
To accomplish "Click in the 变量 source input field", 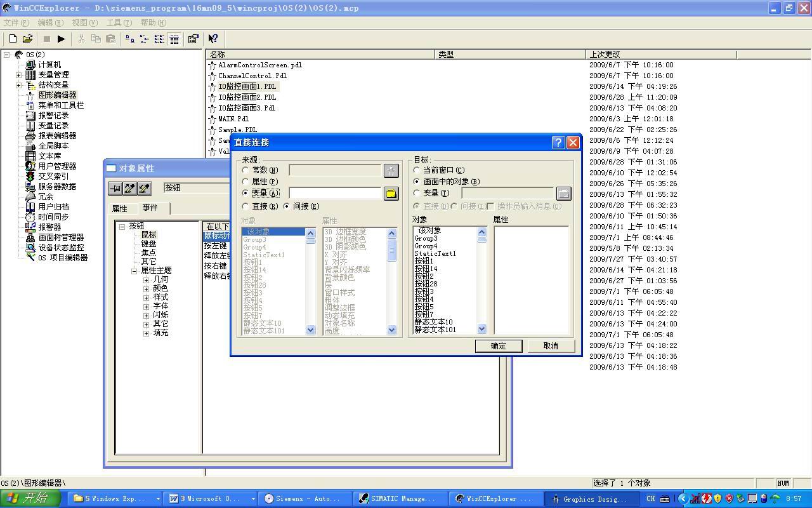I will (x=335, y=193).
